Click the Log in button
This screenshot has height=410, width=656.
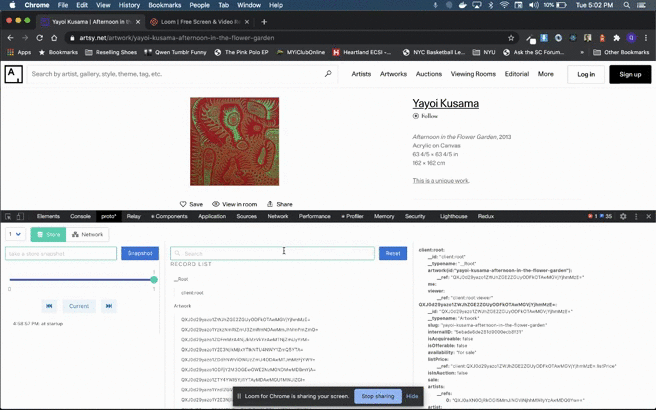[586, 74]
